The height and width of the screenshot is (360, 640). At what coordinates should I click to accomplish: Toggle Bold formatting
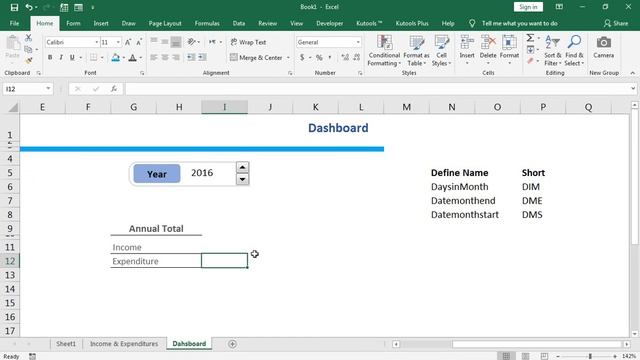pyautogui.click(x=50, y=58)
